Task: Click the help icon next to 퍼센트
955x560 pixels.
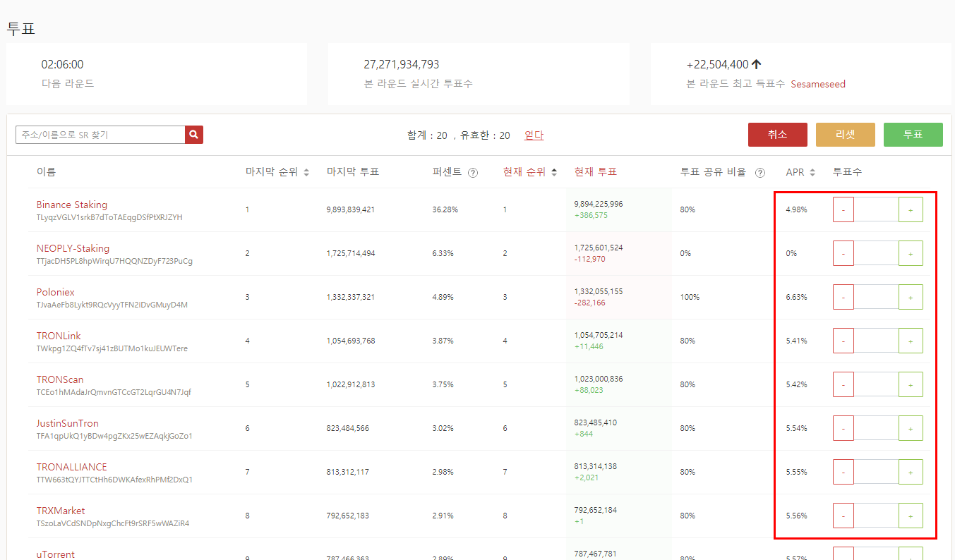Action: coord(473,173)
